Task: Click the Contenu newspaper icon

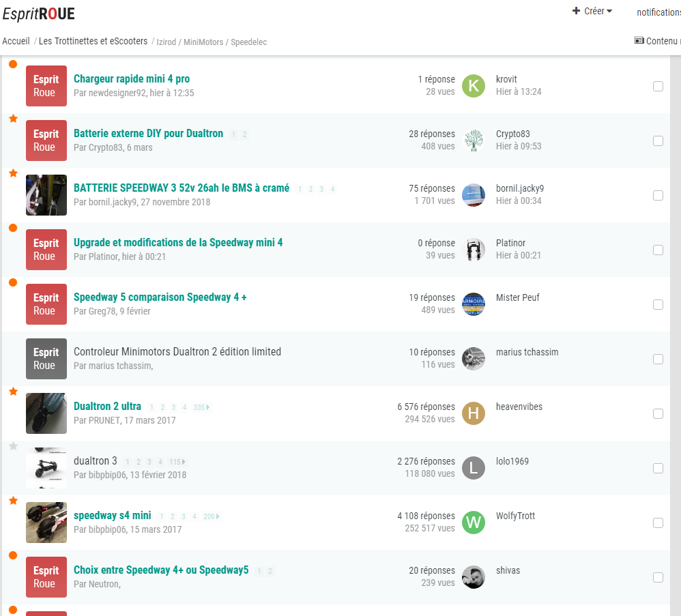Action: (x=639, y=41)
